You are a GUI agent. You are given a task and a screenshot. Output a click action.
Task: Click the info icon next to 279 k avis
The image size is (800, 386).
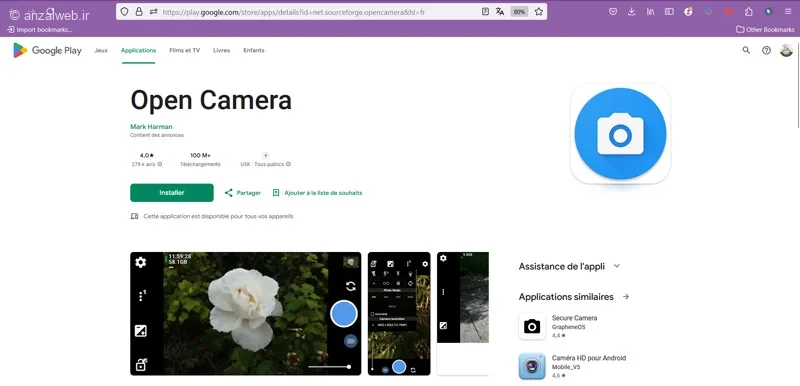tap(160, 164)
